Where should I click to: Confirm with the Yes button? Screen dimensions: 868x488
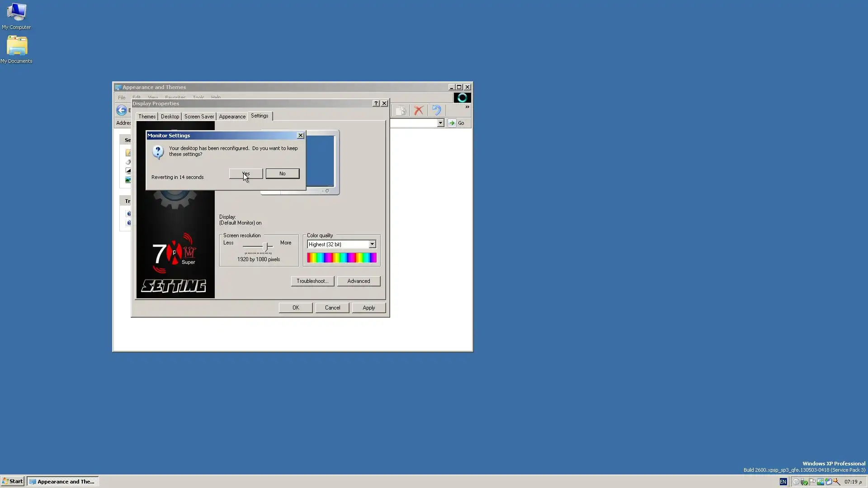[245, 174]
